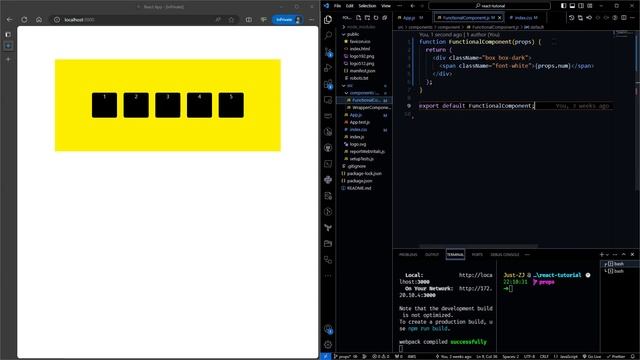This screenshot has height=360, width=640.
Task: Open the Run and Debug view
Action: pyautogui.click(x=328, y=68)
